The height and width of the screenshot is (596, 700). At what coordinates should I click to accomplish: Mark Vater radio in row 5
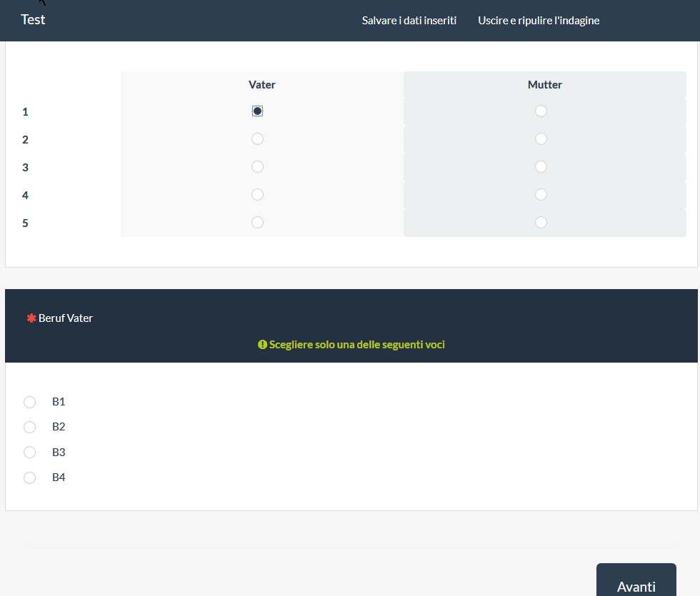(258, 223)
